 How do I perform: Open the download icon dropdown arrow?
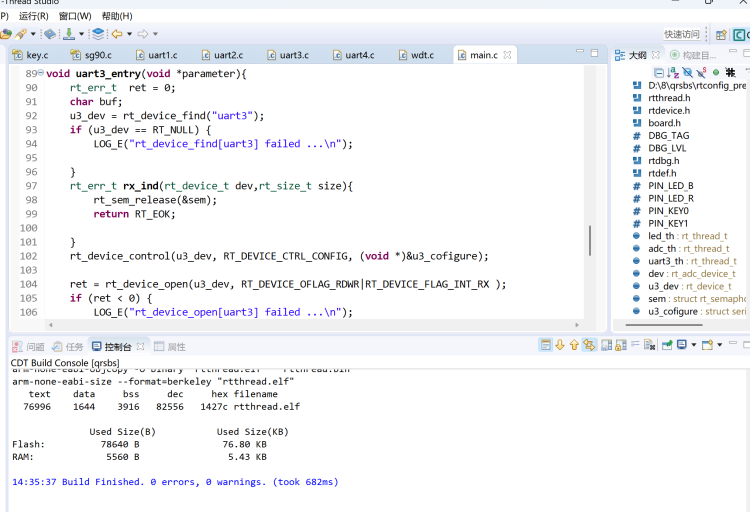(81, 34)
